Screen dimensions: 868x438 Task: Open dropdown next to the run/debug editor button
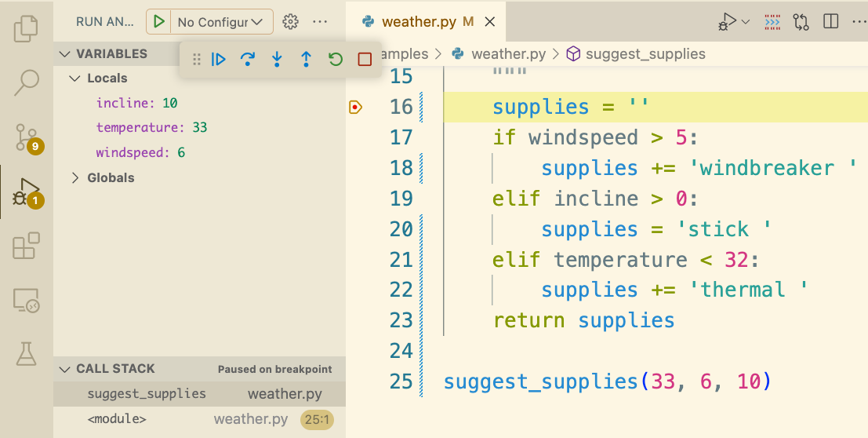coord(745,22)
